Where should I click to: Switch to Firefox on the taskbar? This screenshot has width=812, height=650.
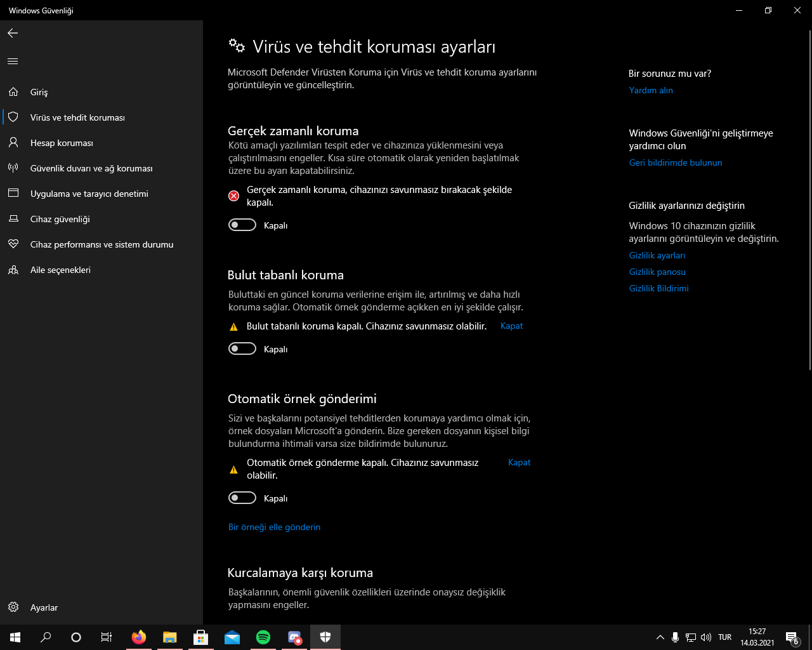point(138,637)
